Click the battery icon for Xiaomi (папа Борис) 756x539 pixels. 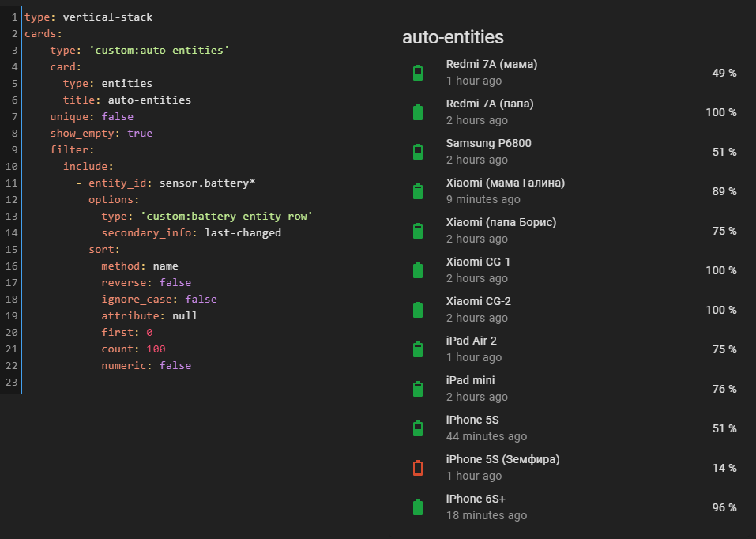click(417, 230)
